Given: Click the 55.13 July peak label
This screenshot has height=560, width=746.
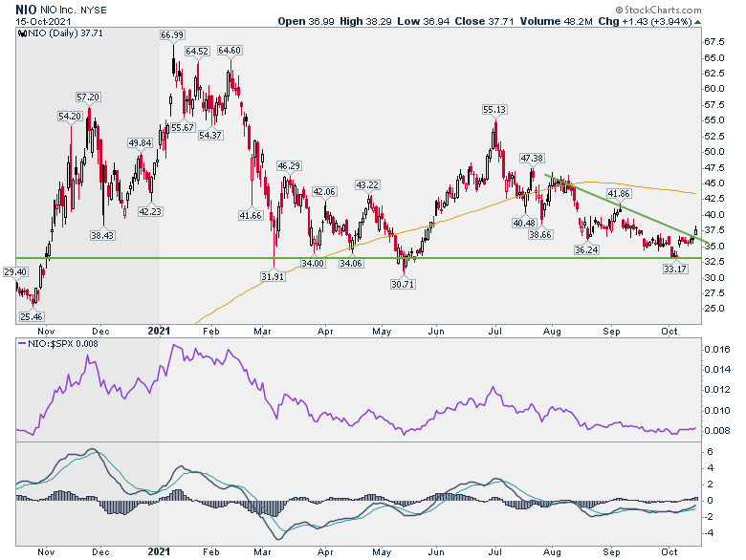Looking at the screenshot, I should 494,110.
